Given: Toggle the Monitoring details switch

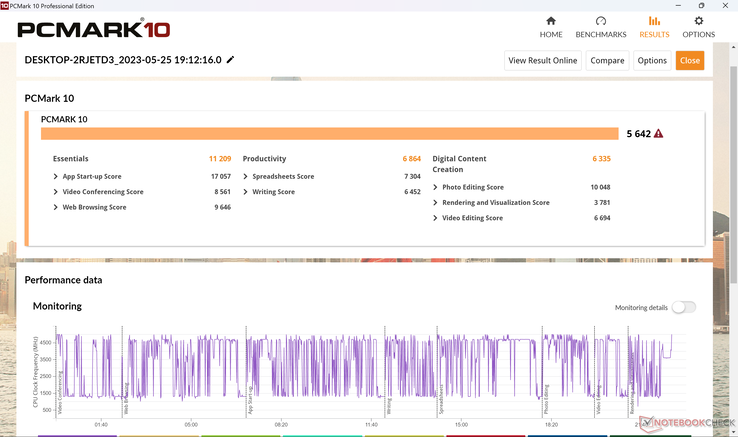Looking at the screenshot, I should pyautogui.click(x=684, y=307).
